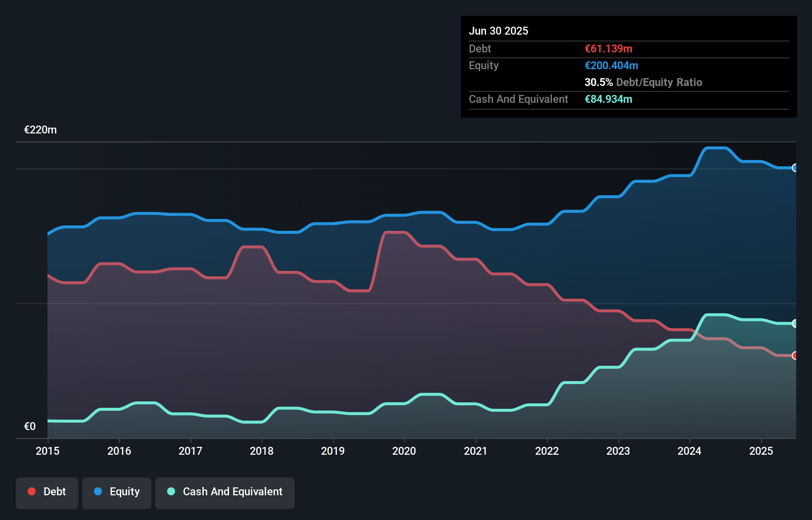Select the Equity endpoint marker on the chart

[795, 168]
